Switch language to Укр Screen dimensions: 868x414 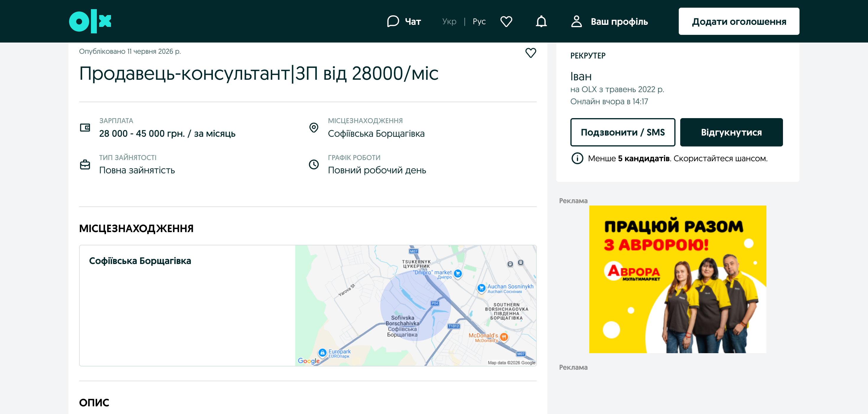(x=449, y=21)
